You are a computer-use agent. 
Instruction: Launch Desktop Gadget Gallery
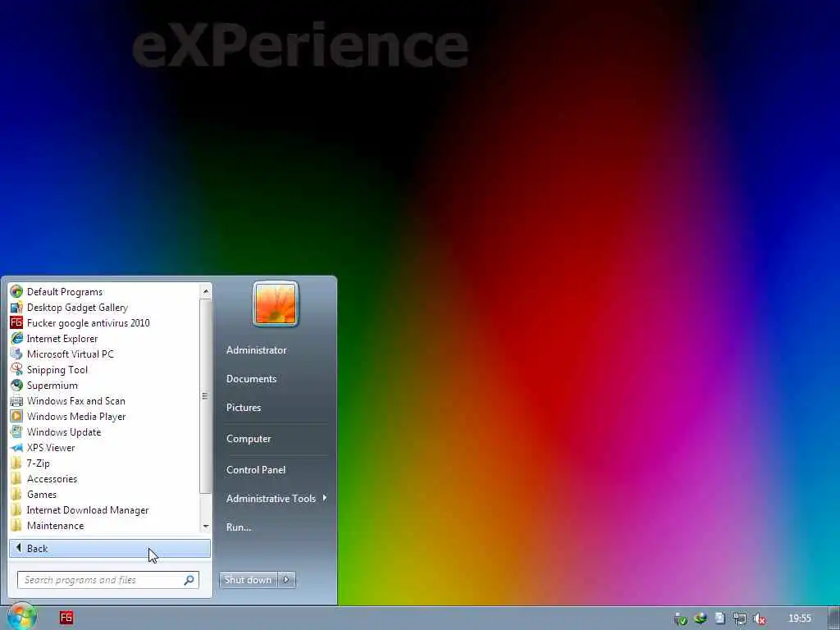click(104, 308)
